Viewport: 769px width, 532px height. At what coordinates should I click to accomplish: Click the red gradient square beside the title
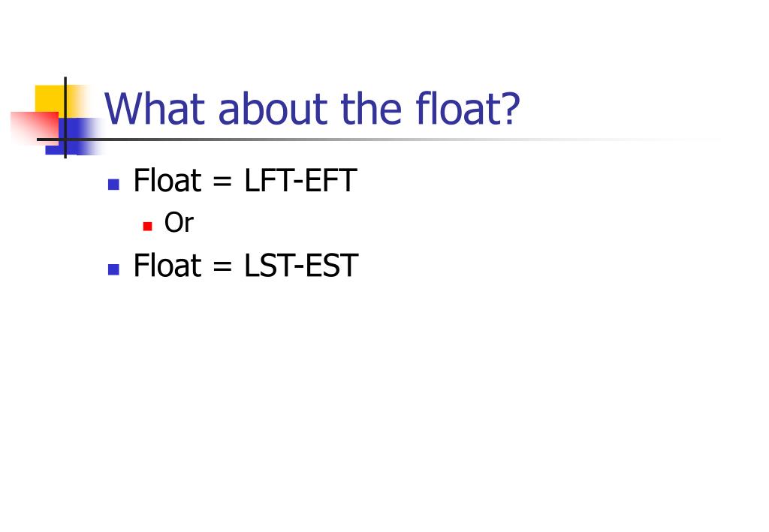coord(35,128)
